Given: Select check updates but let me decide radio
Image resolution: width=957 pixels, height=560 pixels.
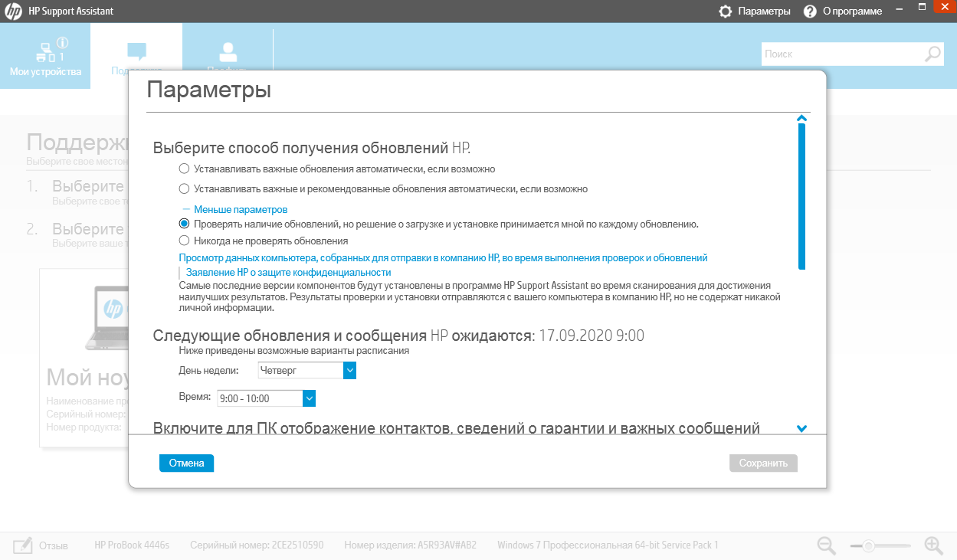Looking at the screenshot, I should coord(184,224).
